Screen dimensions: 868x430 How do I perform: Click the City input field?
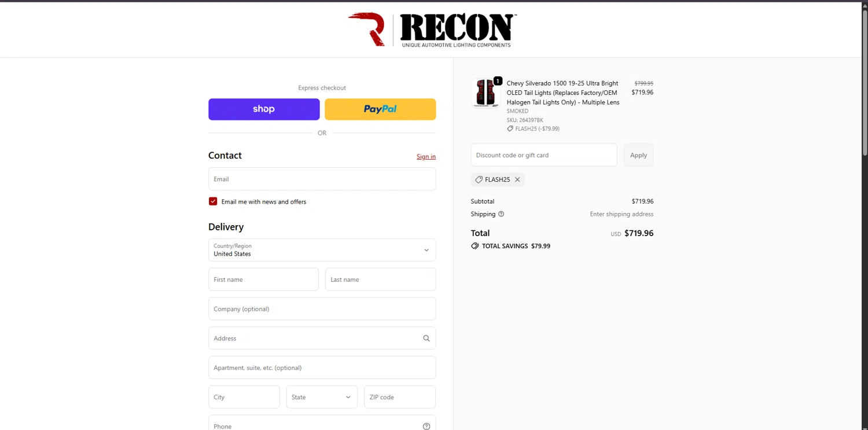(244, 397)
